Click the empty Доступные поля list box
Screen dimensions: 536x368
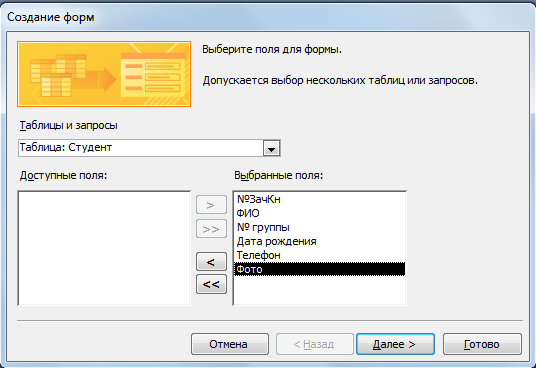click(104, 248)
